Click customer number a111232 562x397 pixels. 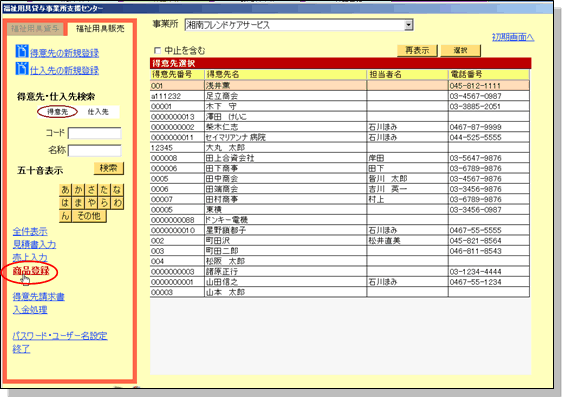click(x=166, y=96)
